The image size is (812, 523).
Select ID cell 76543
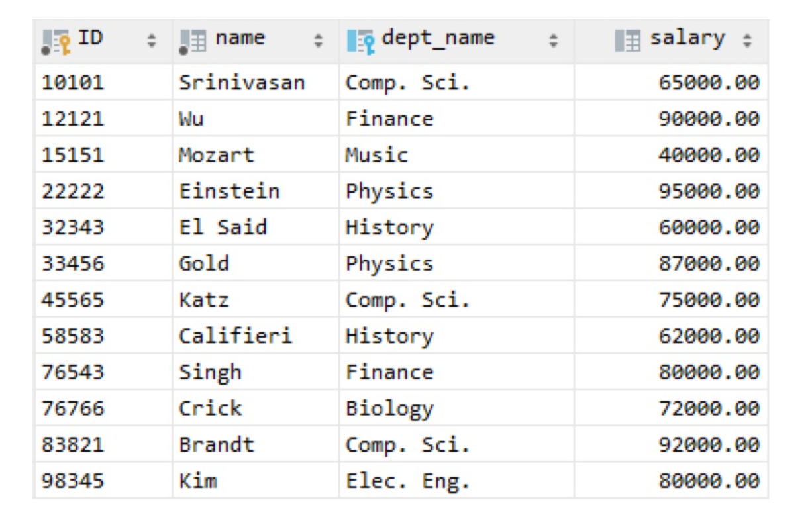click(x=103, y=371)
